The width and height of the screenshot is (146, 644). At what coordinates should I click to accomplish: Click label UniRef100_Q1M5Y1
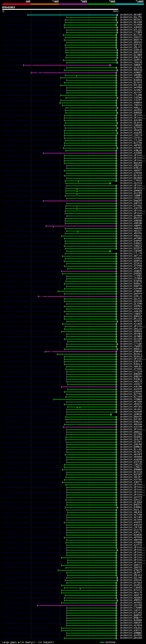(x=131, y=60)
